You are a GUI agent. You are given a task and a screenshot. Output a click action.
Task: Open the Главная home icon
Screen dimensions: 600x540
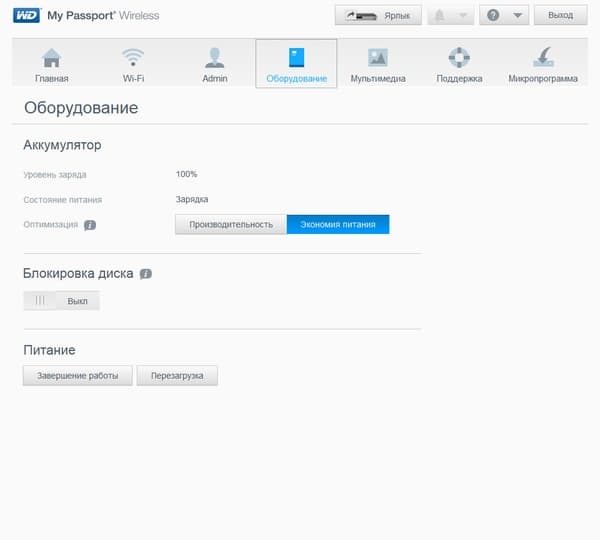coord(52,58)
